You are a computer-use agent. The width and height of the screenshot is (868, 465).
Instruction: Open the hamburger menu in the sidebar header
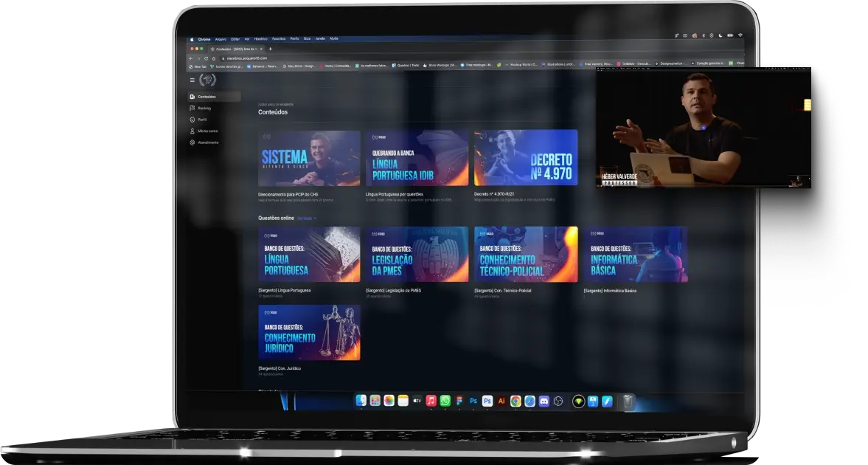192,80
